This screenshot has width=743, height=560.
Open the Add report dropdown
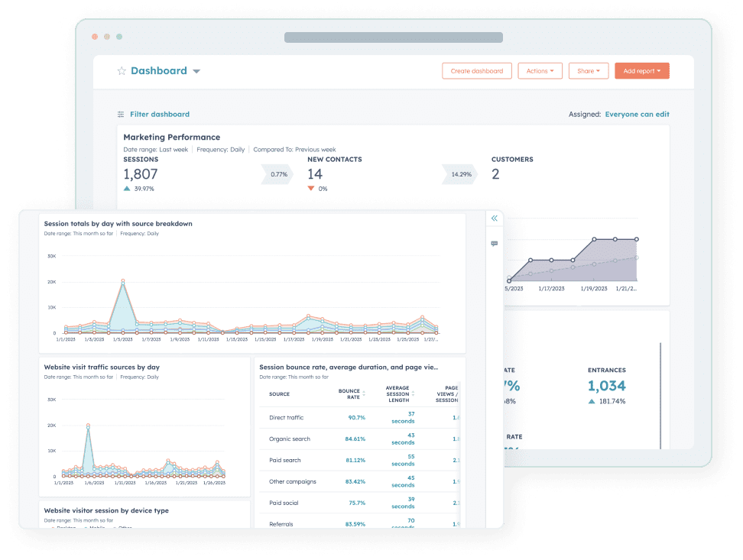point(641,71)
